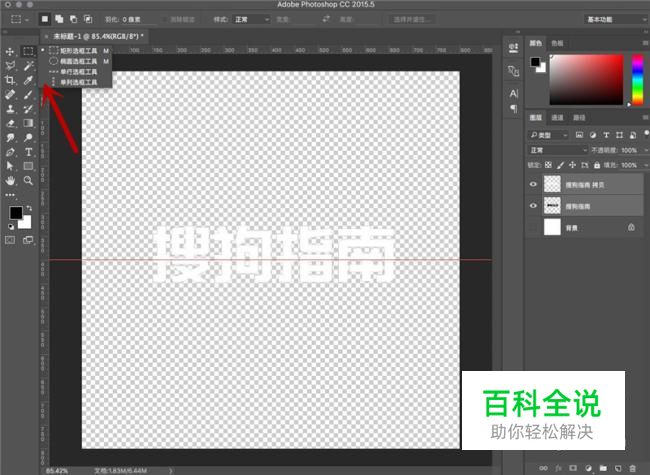
Task: Choose New Selection mode in options bar
Action: click(x=45, y=19)
